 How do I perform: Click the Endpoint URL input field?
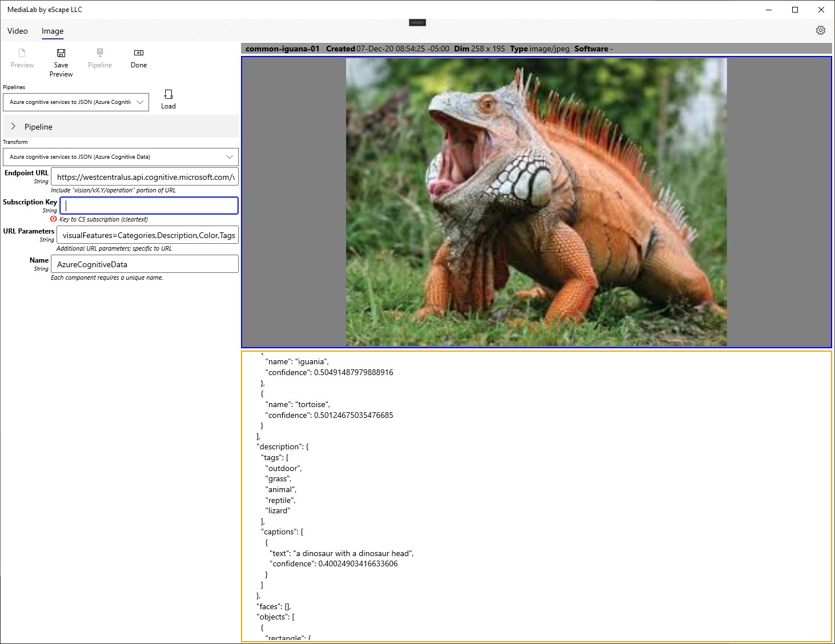[144, 177]
